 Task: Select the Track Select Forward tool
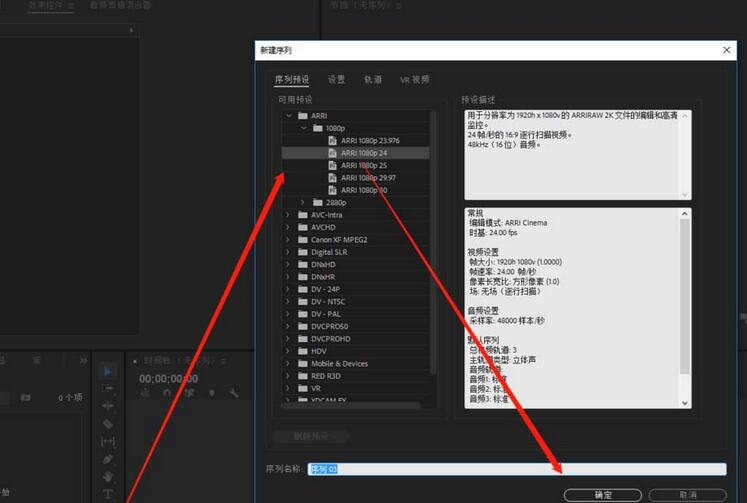[108, 389]
